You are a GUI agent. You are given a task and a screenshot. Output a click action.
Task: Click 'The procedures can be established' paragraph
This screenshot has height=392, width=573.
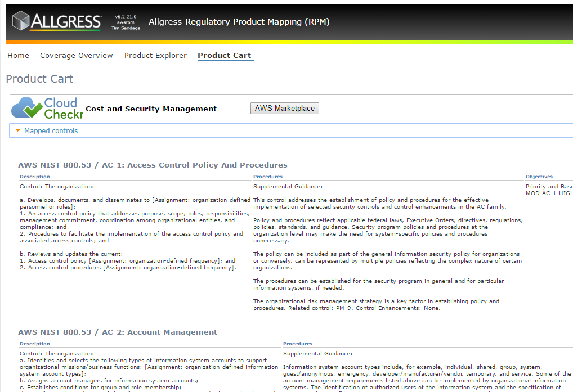(x=379, y=285)
